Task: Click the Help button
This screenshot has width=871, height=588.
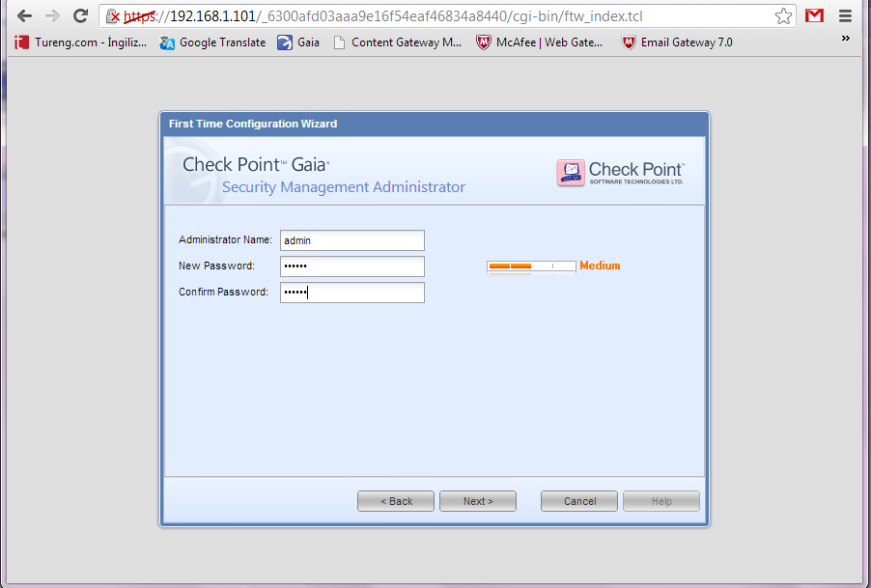Action: click(661, 501)
